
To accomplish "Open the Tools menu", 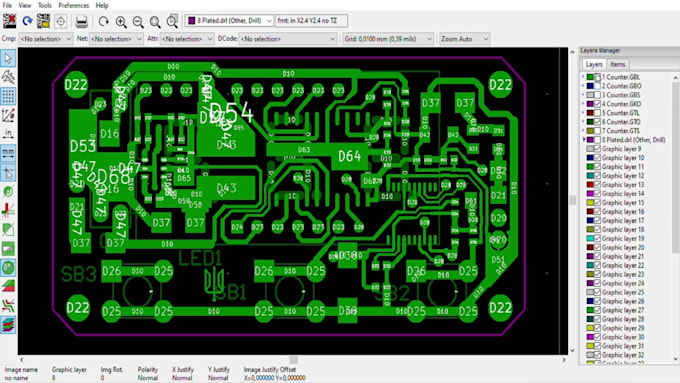I will pos(45,5).
